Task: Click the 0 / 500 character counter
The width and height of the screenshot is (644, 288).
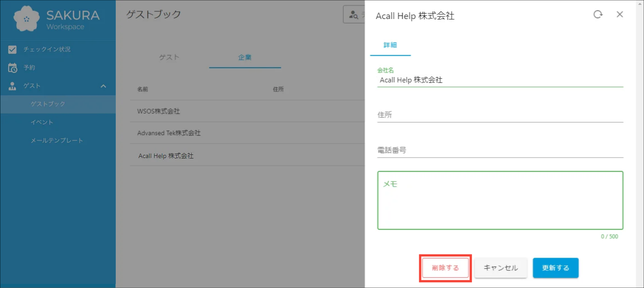Action: [609, 236]
